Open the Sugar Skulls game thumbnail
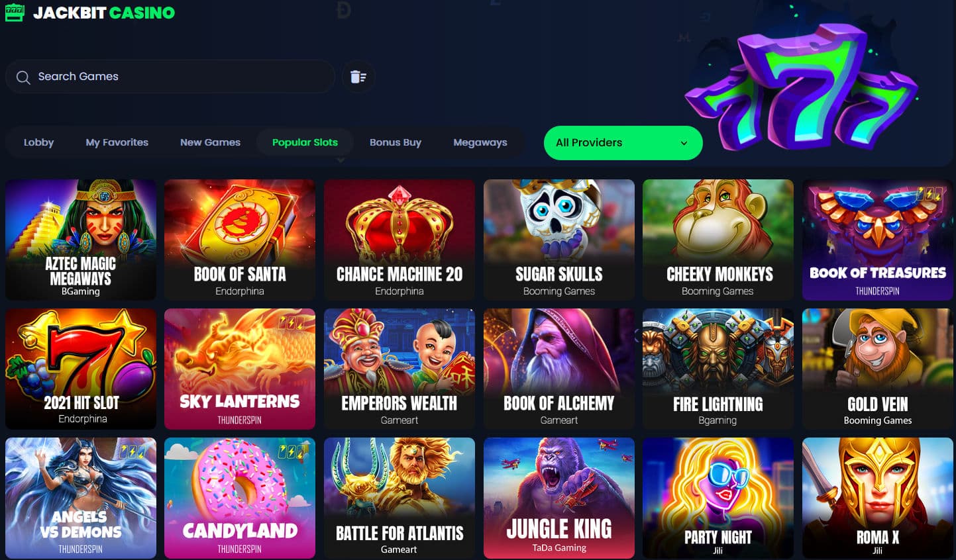956x560 pixels. [x=559, y=240]
